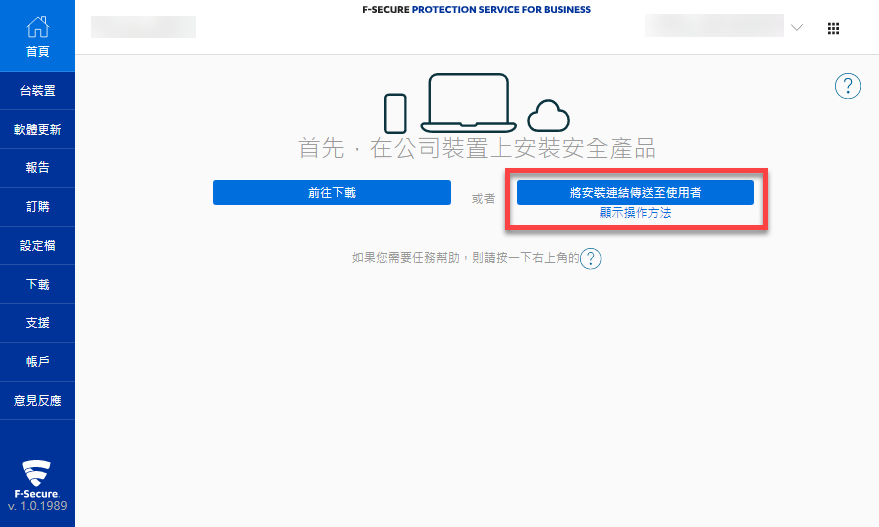Go to 支援 support page
879x527 pixels.
point(37,323)
